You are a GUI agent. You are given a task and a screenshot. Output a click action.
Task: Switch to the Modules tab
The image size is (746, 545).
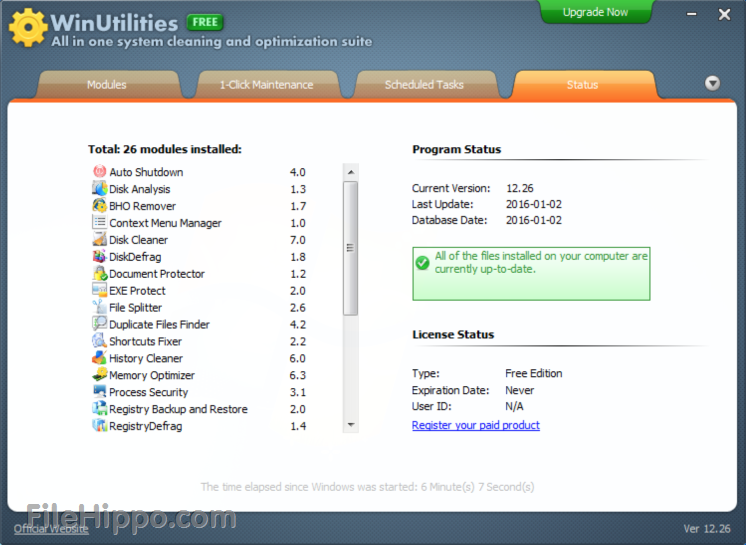[107, 85]
